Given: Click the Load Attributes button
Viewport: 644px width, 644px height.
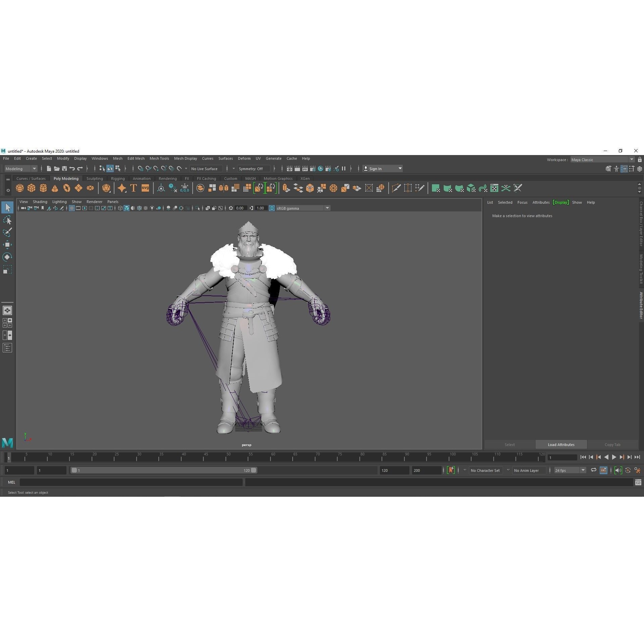Looking at the screenshot, I should pyautogui.click(x=561, y=444).
